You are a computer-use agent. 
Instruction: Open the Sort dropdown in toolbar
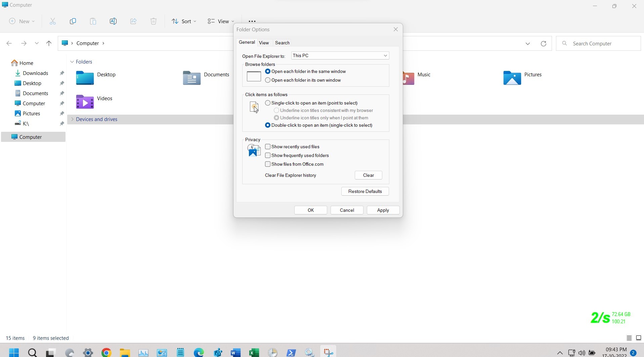[184, 21]
